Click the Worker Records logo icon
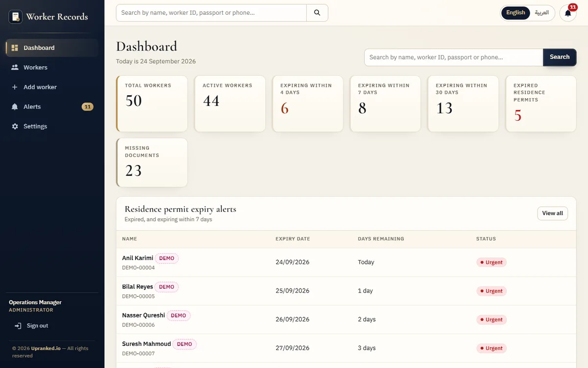 click(16, 17)
